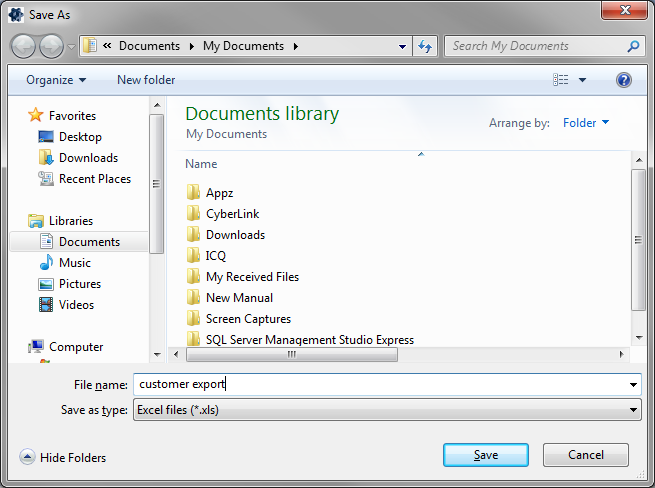Click the horizontal scrollbar in file list
655x488 pixels.
pos(292,354)
